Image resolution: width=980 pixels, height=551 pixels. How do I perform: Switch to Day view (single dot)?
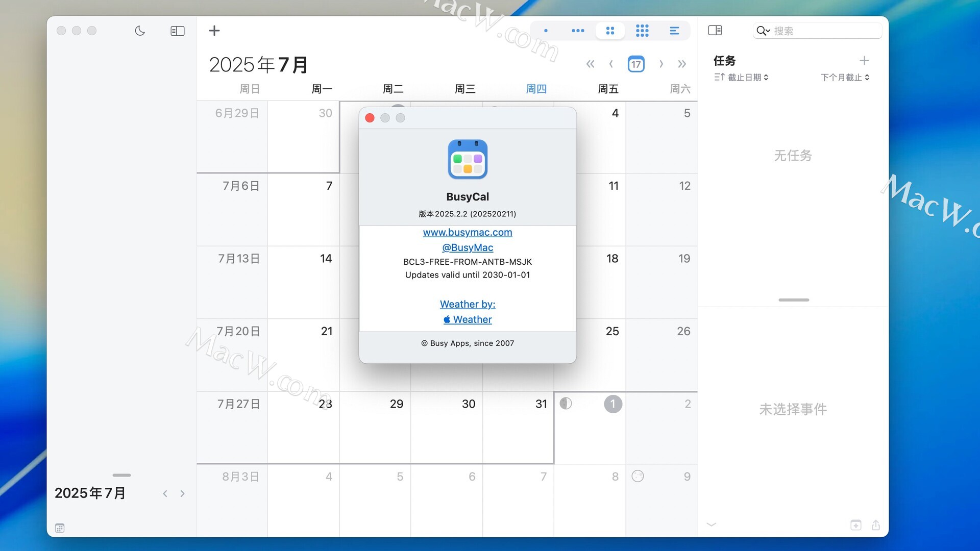[546, 31]
